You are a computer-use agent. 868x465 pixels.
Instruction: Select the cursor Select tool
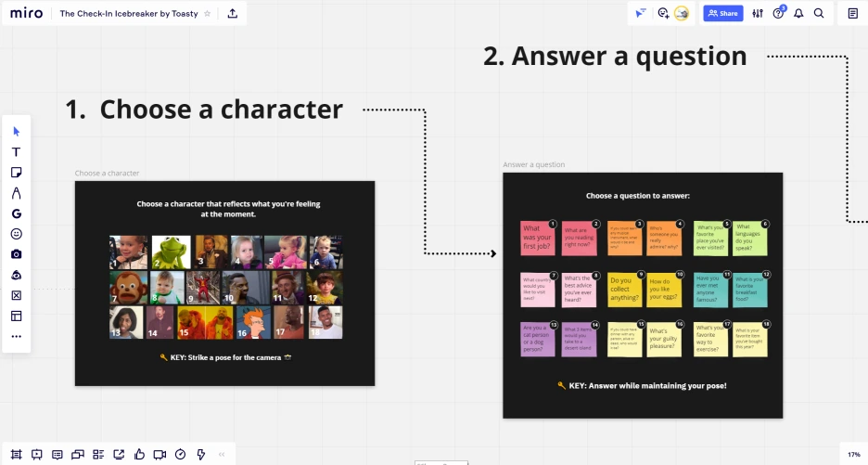click(16, 132)
